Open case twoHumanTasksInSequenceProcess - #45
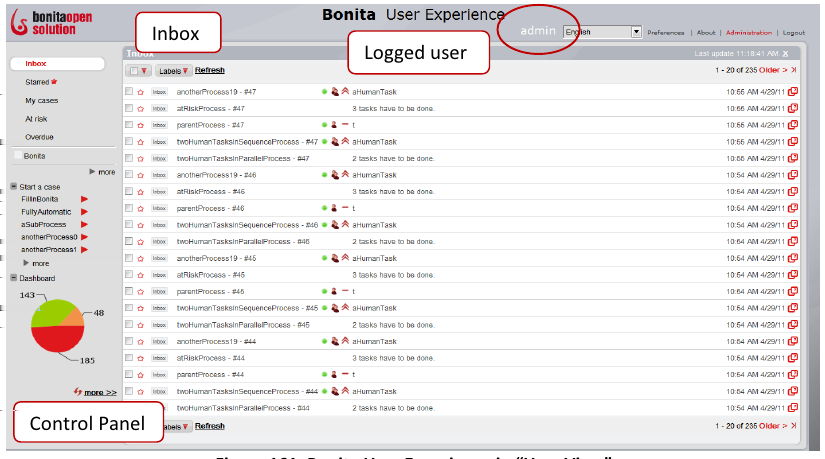Image resolution: width=825 pixels, height=459 pixels. pos(247,308)
